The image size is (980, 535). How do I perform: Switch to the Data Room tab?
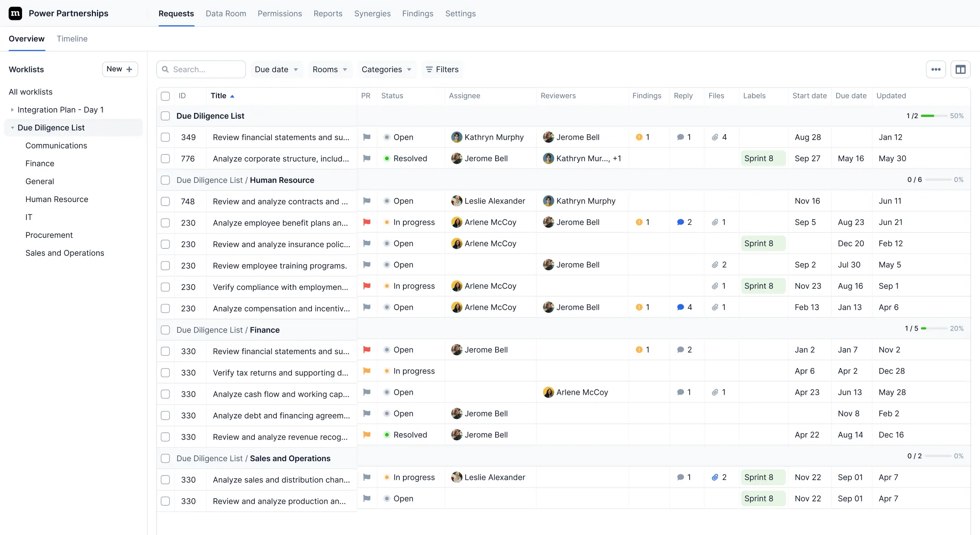click(x=226, y=14)
